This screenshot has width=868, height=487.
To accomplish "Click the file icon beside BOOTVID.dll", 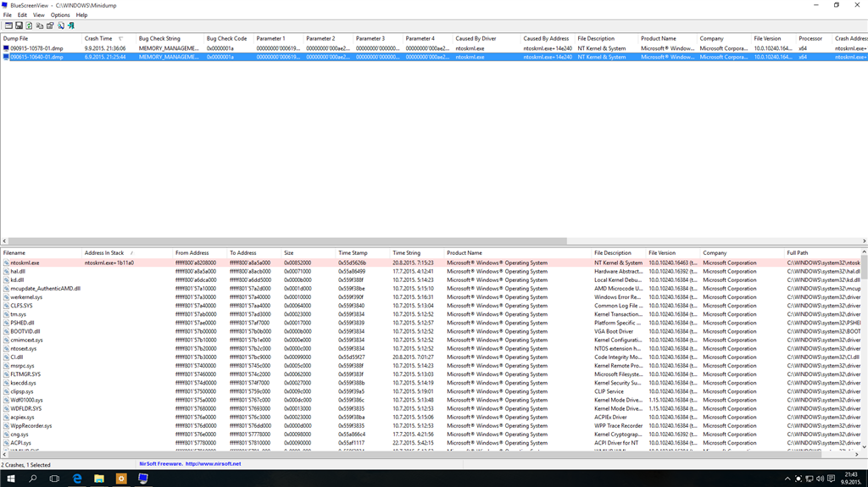I will (6, 331).
